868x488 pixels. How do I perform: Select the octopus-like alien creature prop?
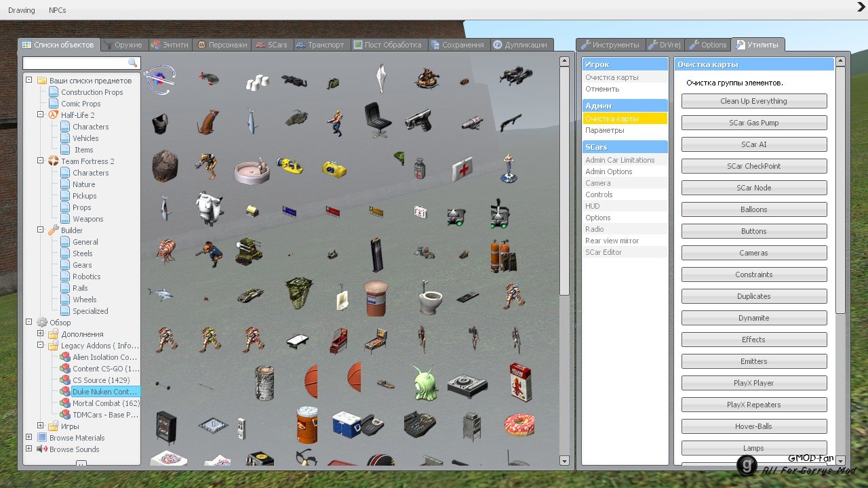click(x=165, y=251)
